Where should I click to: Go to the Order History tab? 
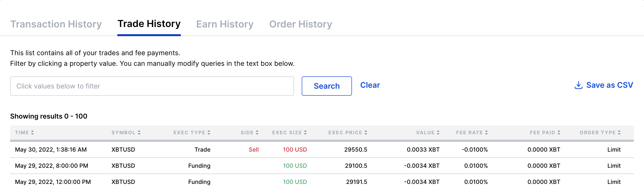pyautogui.click(x=301, y=24)
